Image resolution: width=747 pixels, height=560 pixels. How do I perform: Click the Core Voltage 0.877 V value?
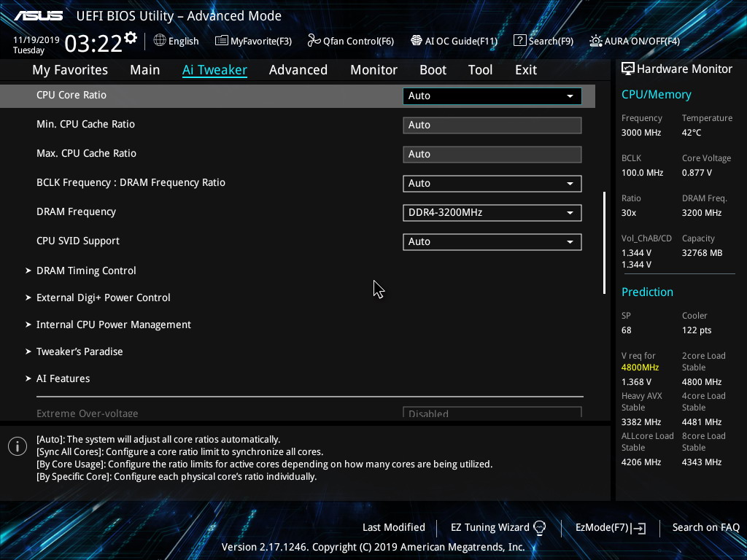tap(697, 173)
